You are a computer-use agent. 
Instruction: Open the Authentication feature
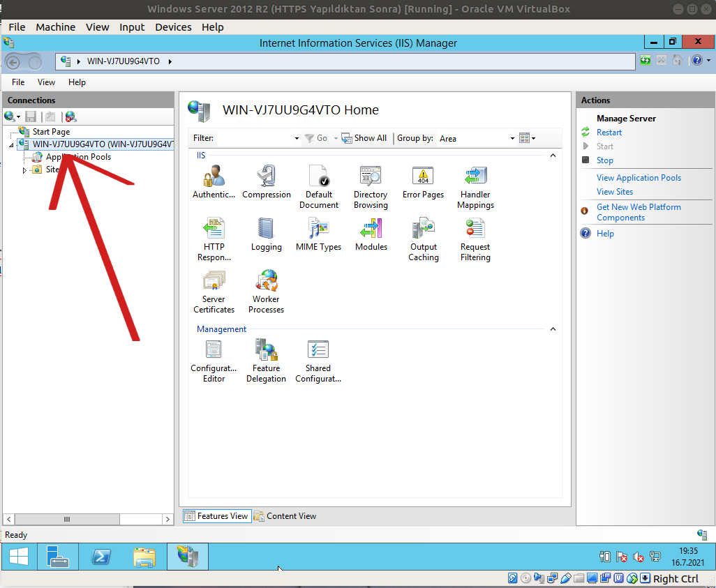214,181
